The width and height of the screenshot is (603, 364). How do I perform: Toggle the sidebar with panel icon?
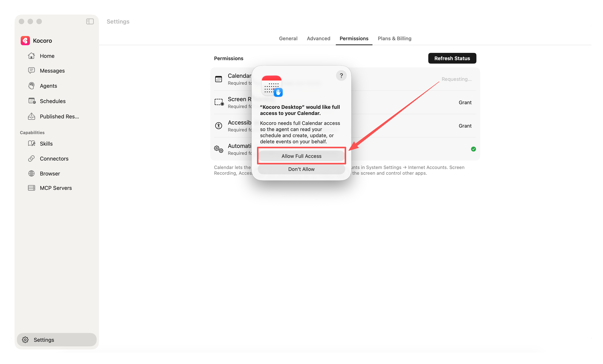90,21
